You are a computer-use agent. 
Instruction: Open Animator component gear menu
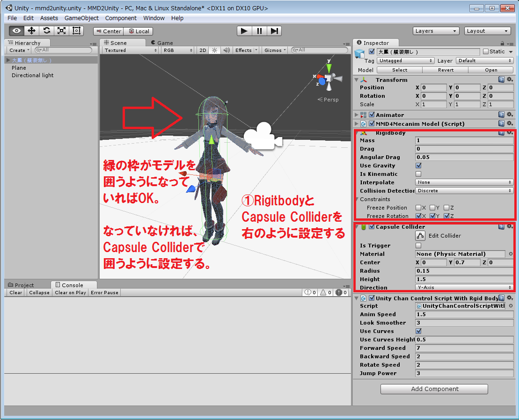[x=510, y=115]
